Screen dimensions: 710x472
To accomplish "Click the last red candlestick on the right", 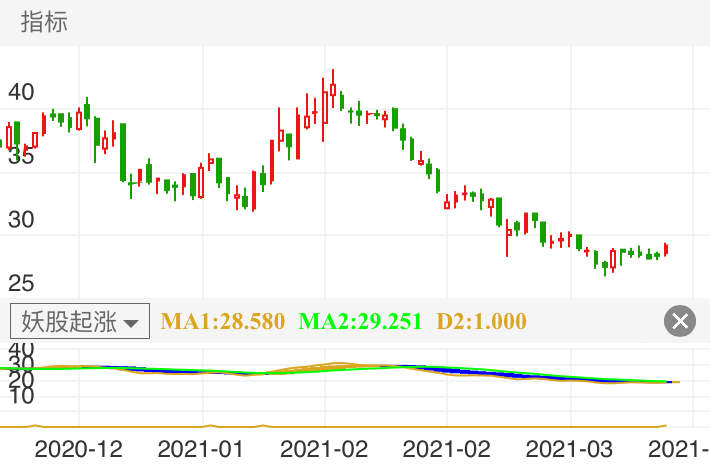I will click(666, 250).
